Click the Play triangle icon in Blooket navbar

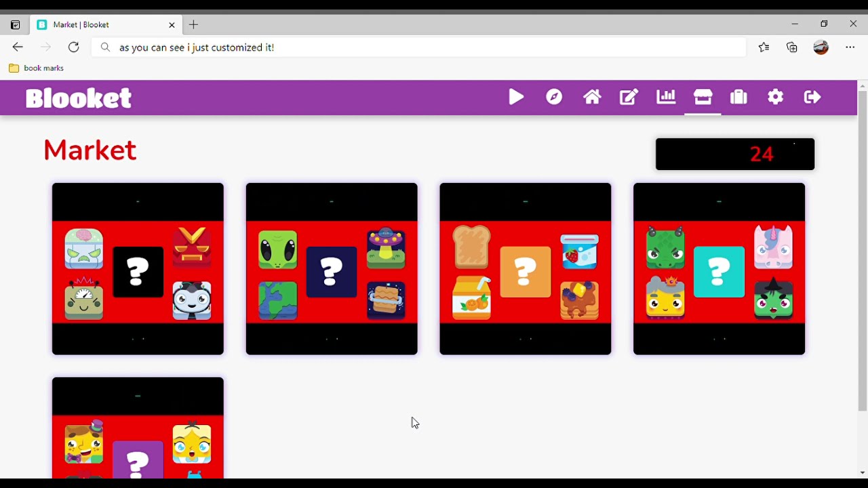tap(516, 97)
